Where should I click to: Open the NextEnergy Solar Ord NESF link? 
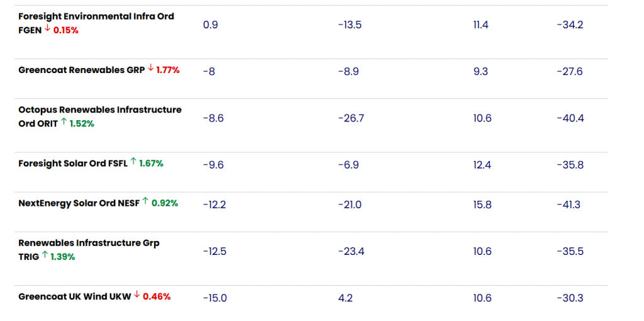pos(79,203)
